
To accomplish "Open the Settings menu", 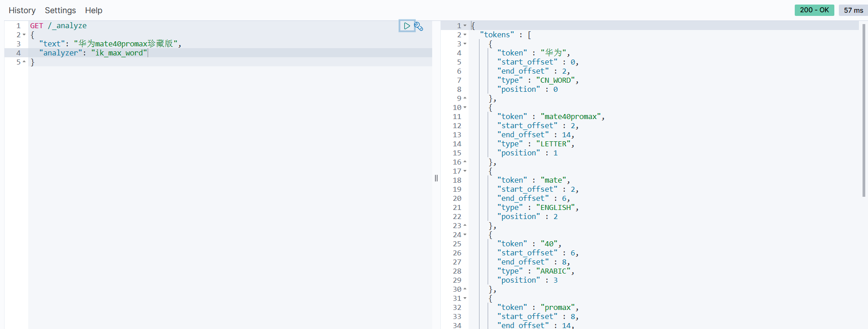I will [60, 10].
